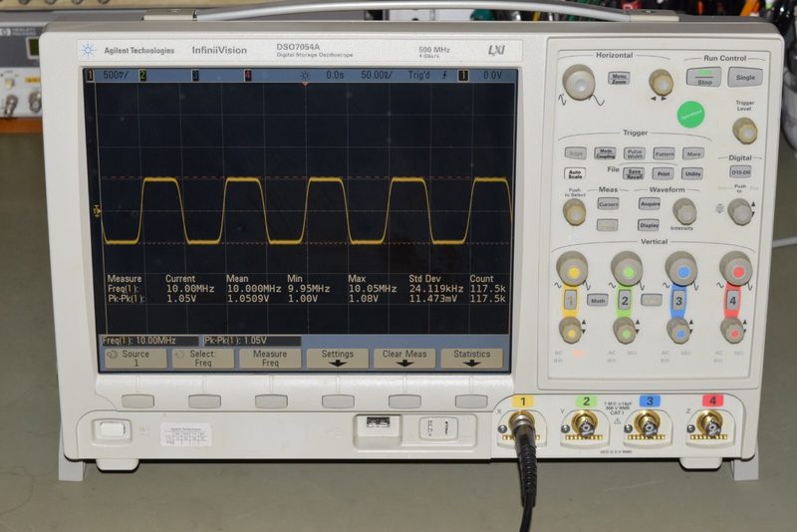
Task: Touch the red channel 4 position knob
Action: (732, 331)
